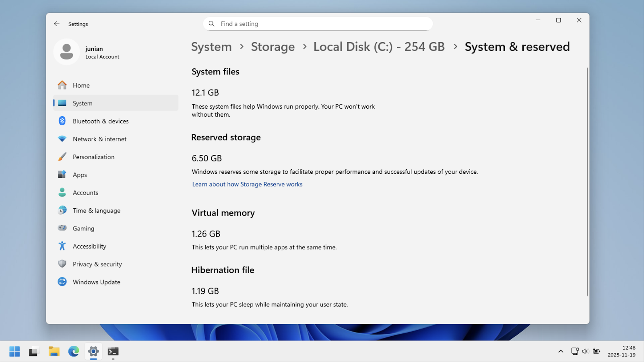Navigate to System breadcrumb
The image size is (644, 362).
(211, 47)
